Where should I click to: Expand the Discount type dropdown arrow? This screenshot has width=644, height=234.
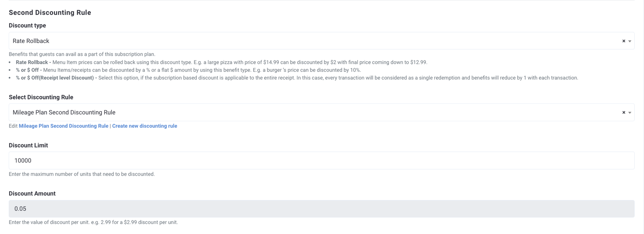[x=630, y=41]
